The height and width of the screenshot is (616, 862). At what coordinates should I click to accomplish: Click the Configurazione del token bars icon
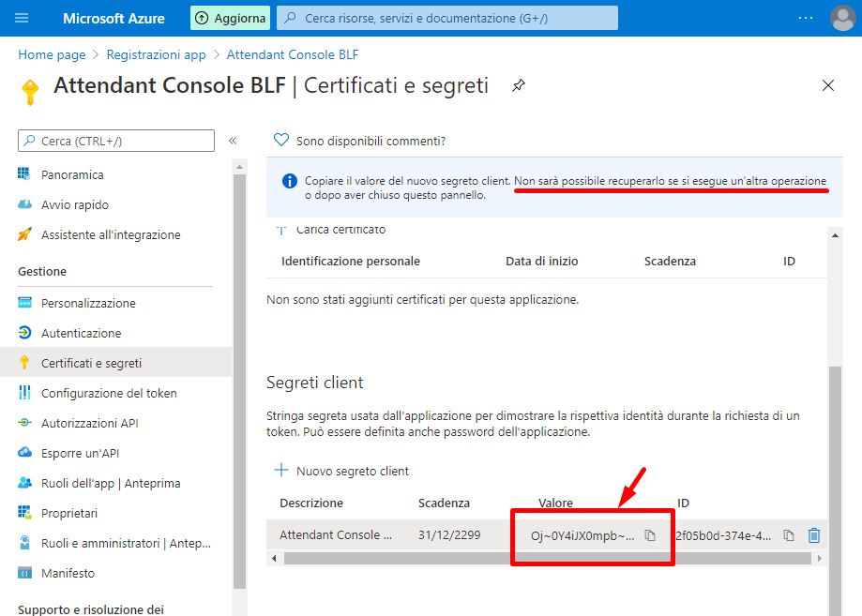point(24,393)
